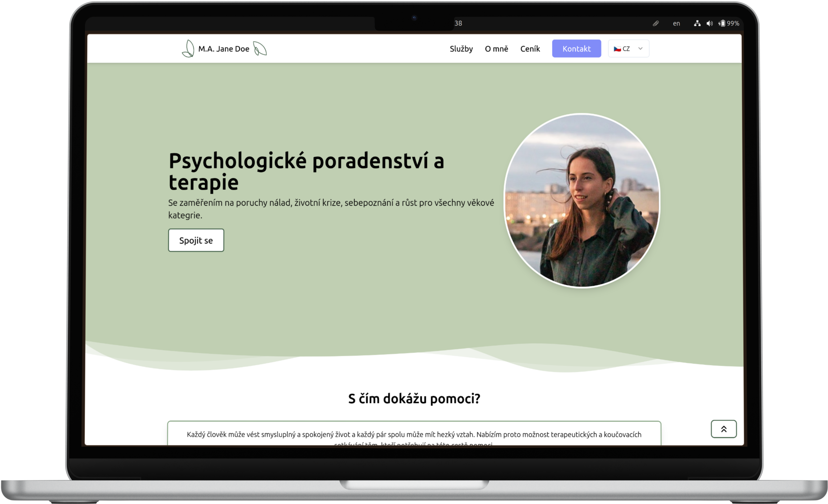Click the Spojit se button
Image resolution: width=828 pixels, height=504 pixels.
coord(196,240)
